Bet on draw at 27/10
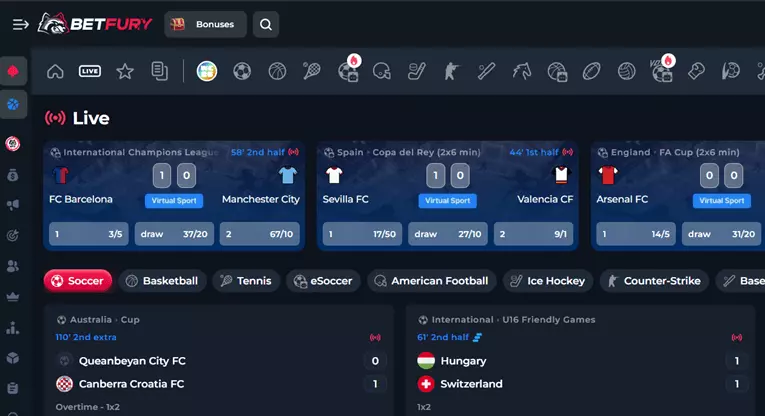Image resolution: width=765 pixels, height=416 pixels. point(448,234)
